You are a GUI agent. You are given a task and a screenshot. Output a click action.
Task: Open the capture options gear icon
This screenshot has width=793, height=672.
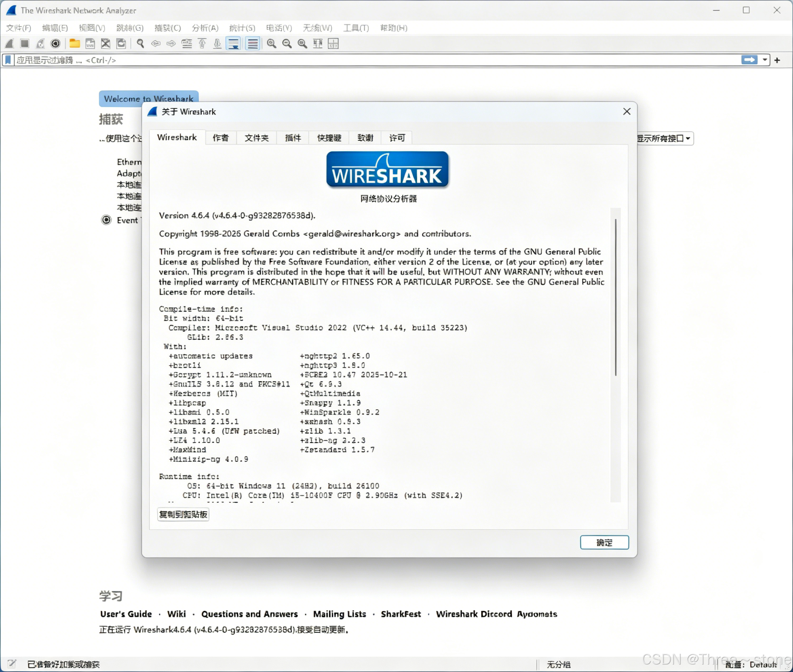(x=56, y=43)
